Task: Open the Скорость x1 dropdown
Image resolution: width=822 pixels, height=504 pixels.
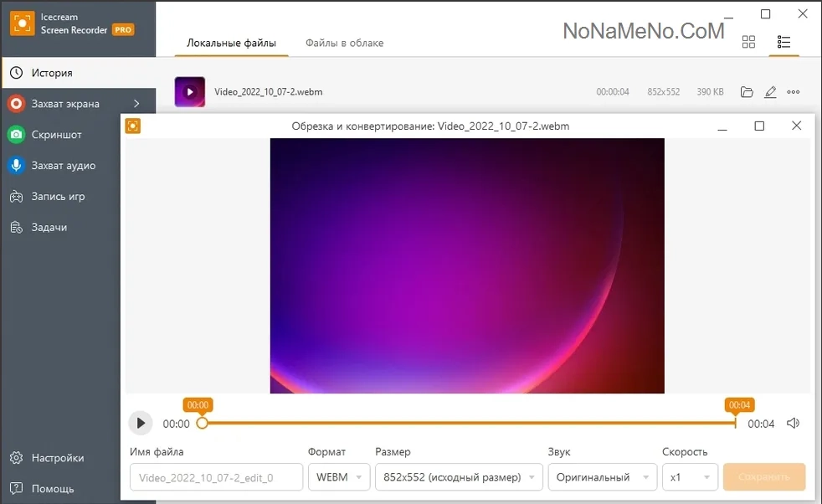Action: point(690,477)
